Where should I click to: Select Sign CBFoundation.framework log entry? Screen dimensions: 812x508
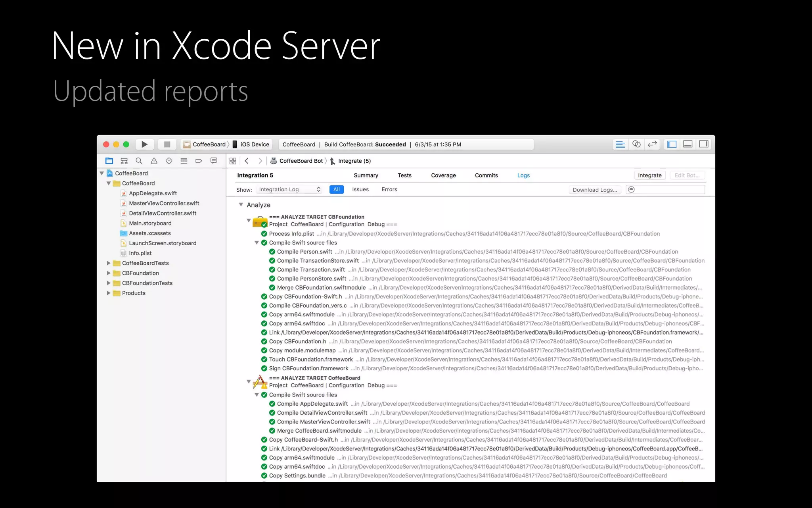tap(482, 368)
